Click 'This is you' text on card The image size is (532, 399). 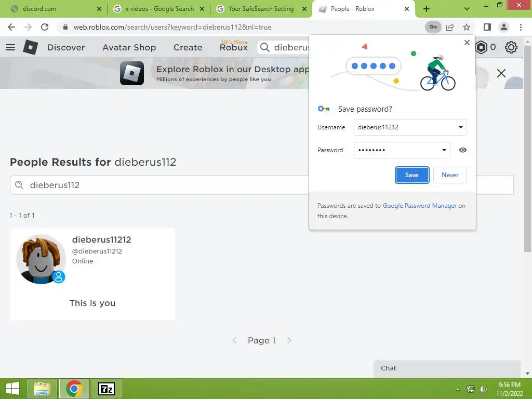92,303
